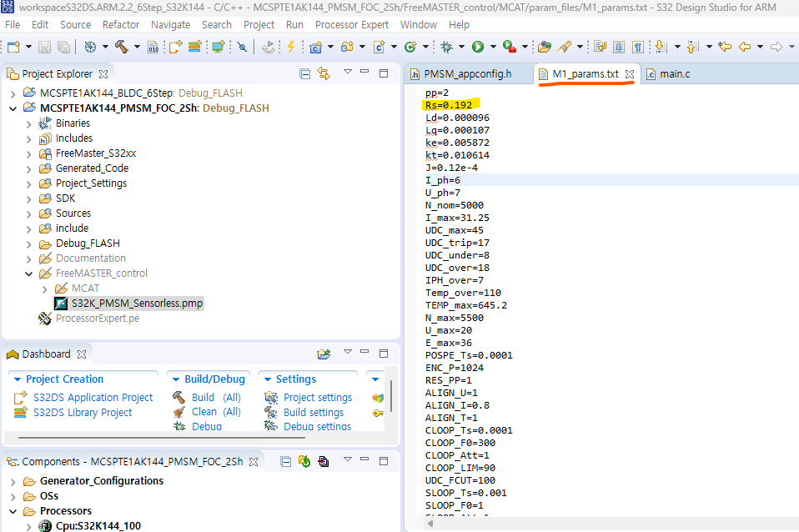Viewport: 799px width, 532px height.
Task: Click Project settings dashboard link
Action: (318, 398)
